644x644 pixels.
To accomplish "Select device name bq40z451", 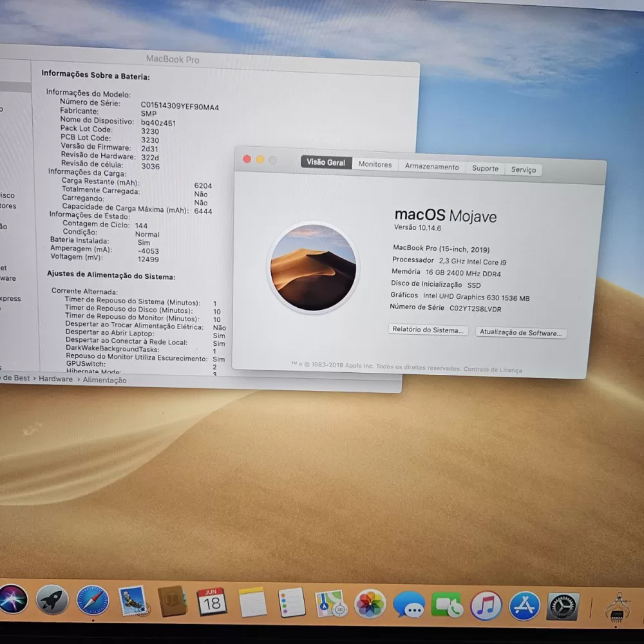I will (158, 123).
